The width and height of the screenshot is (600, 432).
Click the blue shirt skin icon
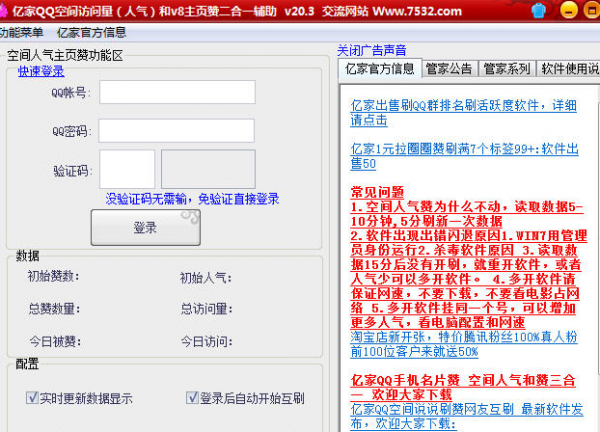click(x=538, y=10)
